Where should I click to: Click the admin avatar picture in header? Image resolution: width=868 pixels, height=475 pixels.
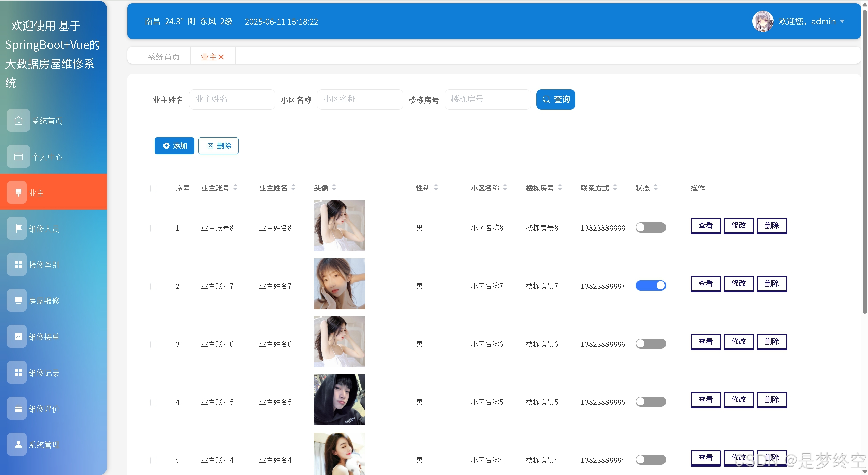pos(763,21)
